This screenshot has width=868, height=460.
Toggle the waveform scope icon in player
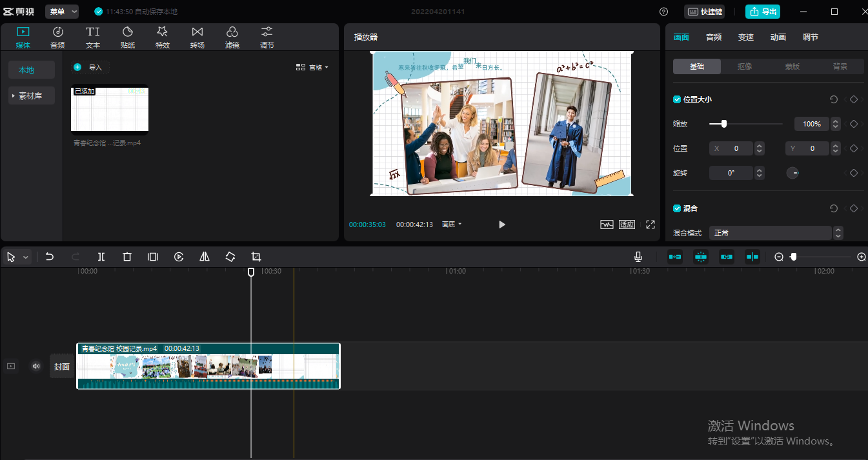(607, 225)
